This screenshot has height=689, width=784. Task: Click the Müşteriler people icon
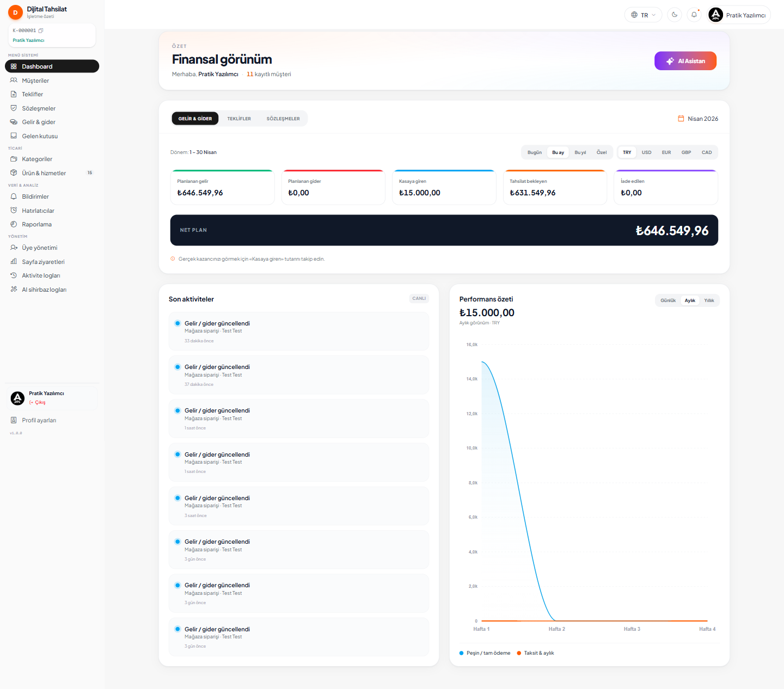point(14,81)
